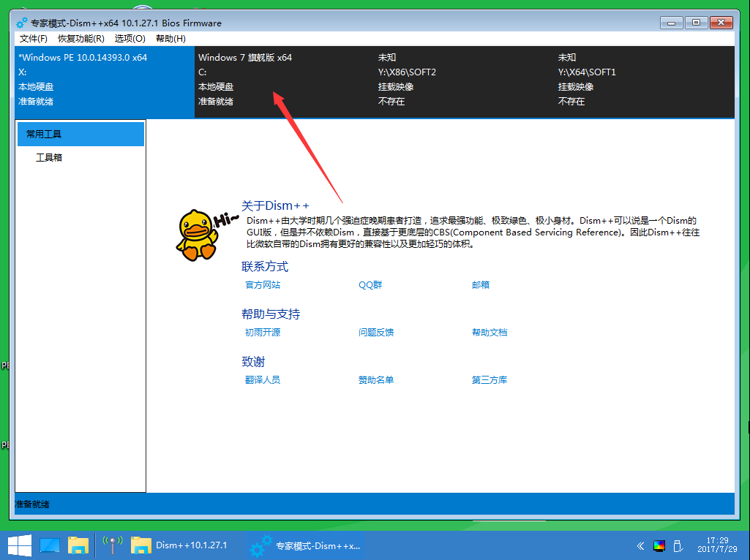Viewport: 750px width, 560px height.
Task: Open 工具箱 in the sidebar
Action: pos(49,158)
